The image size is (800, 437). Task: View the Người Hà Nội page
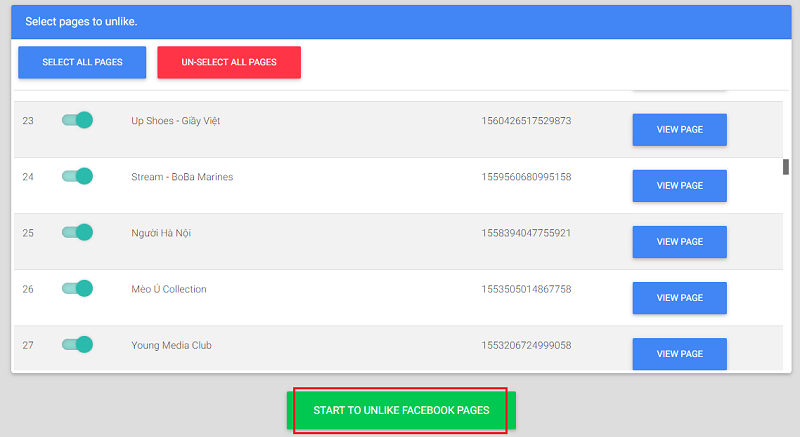[x=679, y=242]
